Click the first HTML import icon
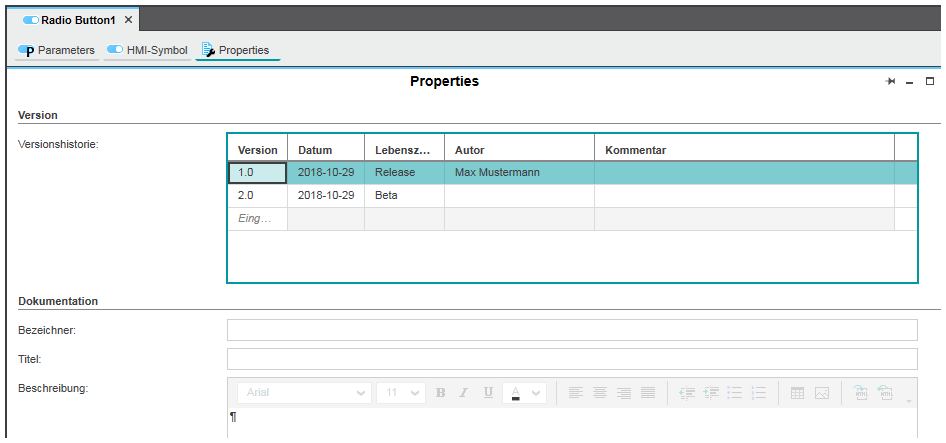Screen dimensions: 946x443 click(x=861, y=393)
